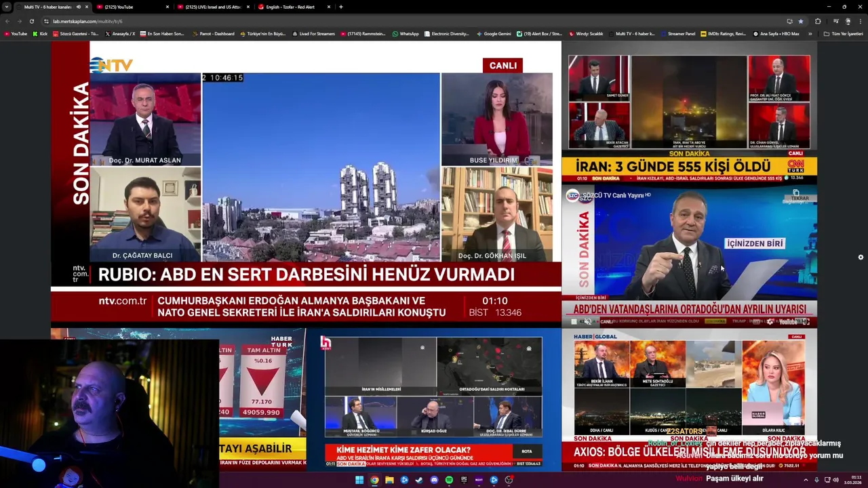This screenshot has height=488, width=868.
Task: Unmute the Sözcü TV player volume icon
Action: click(588, 322)
